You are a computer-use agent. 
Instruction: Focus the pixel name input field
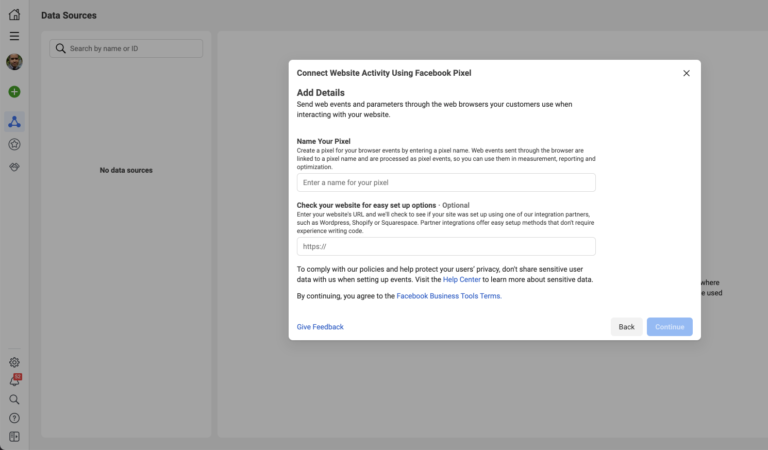[446, 183]
